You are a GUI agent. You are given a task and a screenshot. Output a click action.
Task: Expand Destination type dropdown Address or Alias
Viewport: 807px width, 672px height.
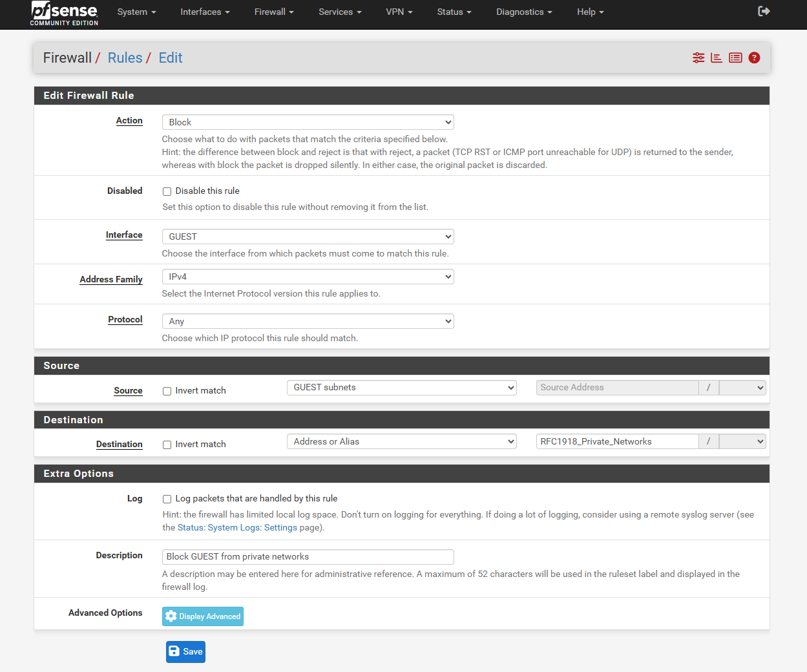[x=401, y=441]
